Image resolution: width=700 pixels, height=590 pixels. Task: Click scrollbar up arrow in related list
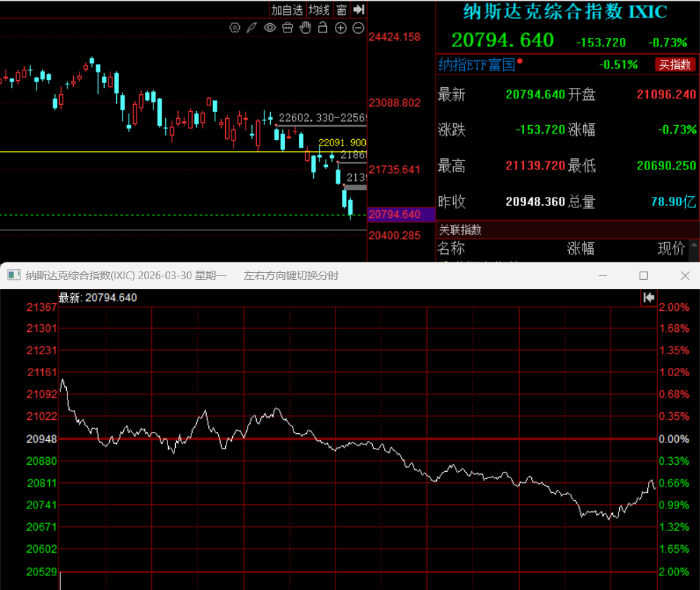[x=694, y=245]
